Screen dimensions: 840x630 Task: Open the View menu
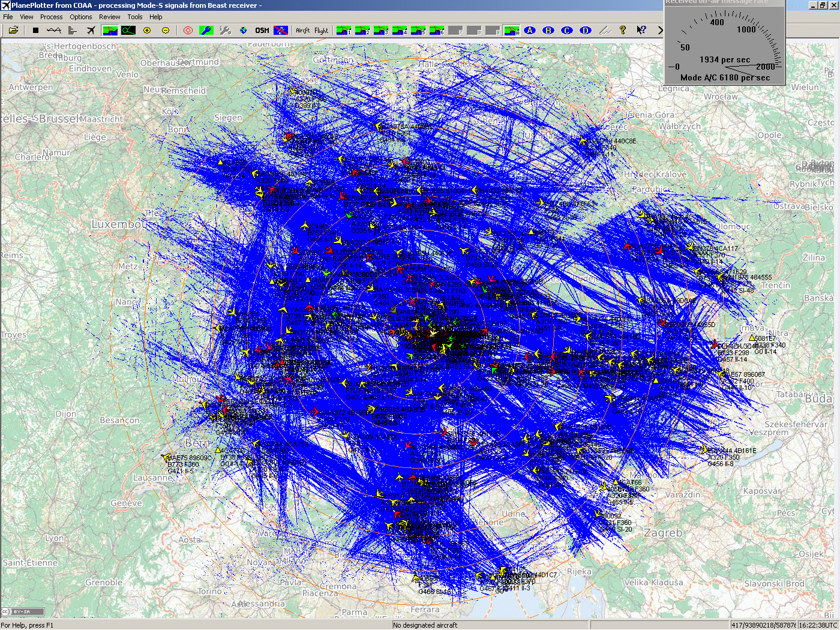coord(27,17)
